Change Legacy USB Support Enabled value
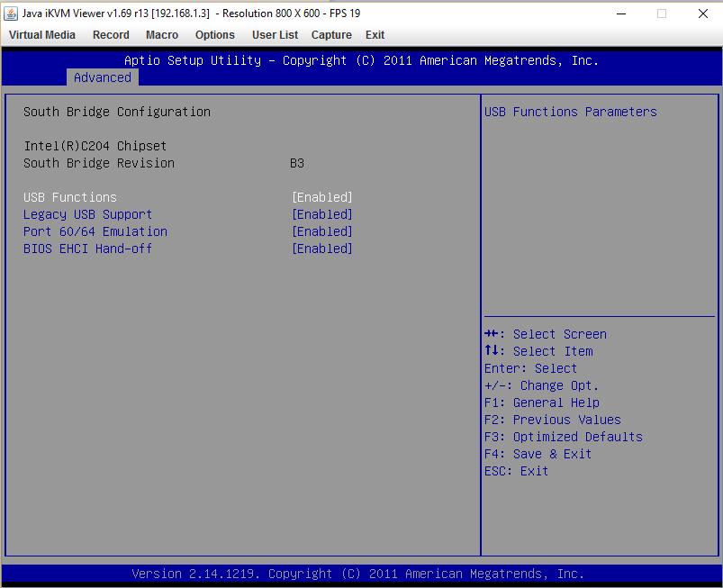The height and width of the screenshot is (588, 723). click(322, 214)
